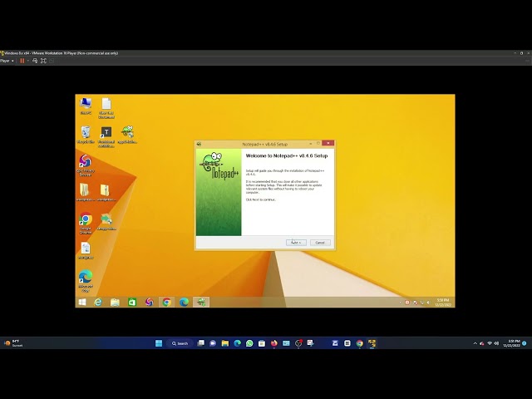Select the script document icon below Google Chrome
Image resolution: width=532 pixels, height=399 pixels.
click(86, 251)
